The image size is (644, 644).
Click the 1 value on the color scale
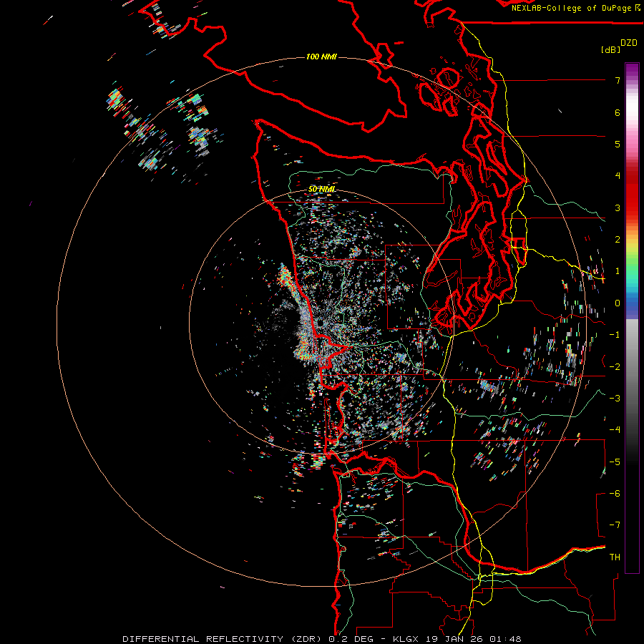[x=618, y=271]
